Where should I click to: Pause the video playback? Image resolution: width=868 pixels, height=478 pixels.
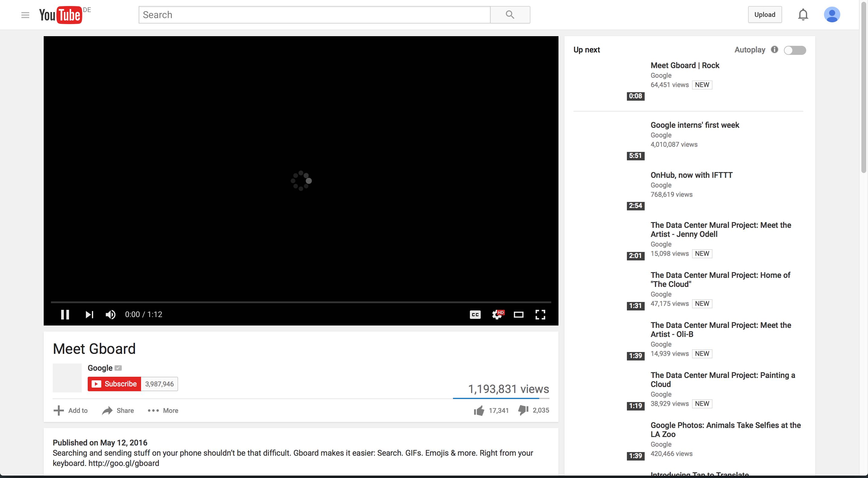click(65, 314)
